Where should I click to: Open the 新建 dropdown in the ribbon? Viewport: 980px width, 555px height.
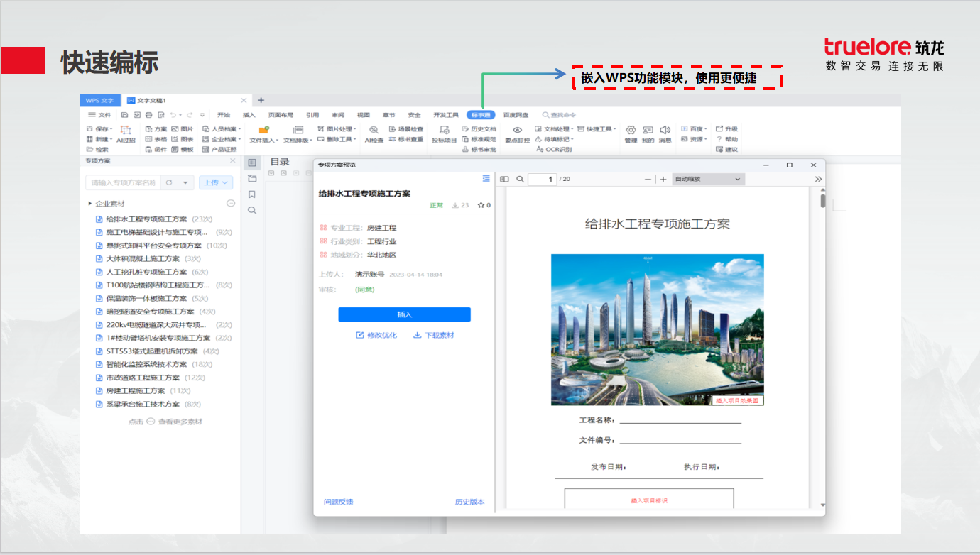(x=99, y=139)
